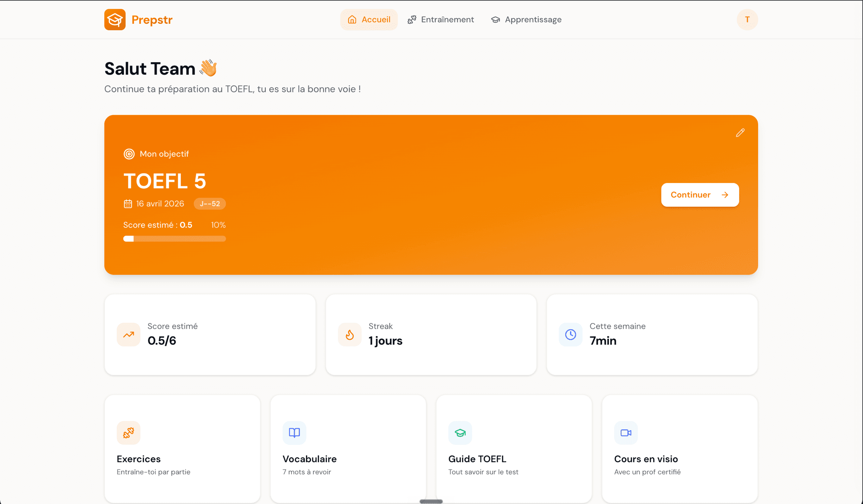Select the J--52 countdown badge
Screen dimensions: 863x504
click(x=210, y=204)
